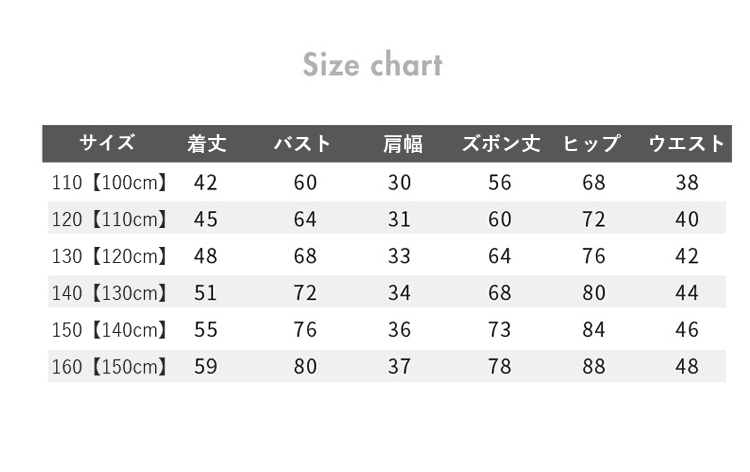750x472 pixels.
Task: Select the 120【110cm】 size row label
Action: tap(109, 220)
